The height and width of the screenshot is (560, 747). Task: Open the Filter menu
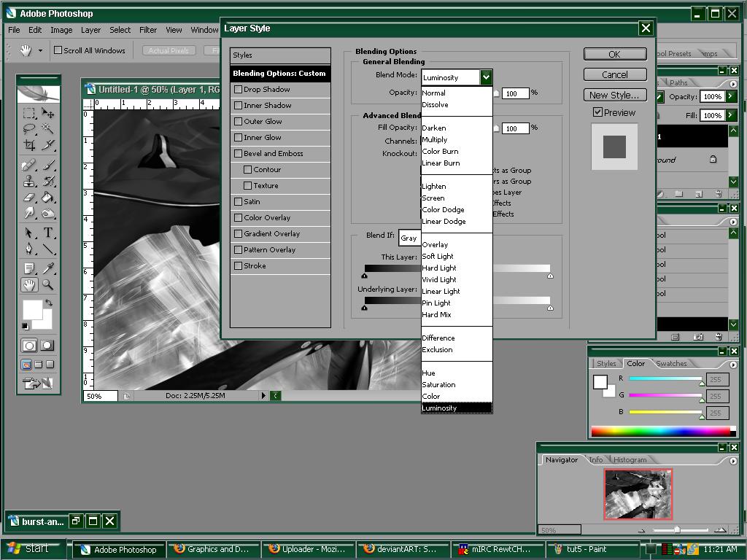click(x=147, y=30)
